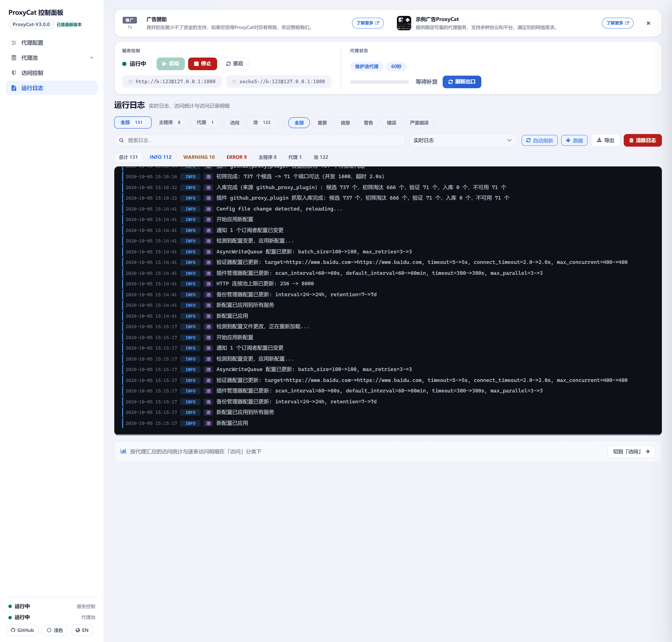Select the 访问 source tab

coord(234,122)
